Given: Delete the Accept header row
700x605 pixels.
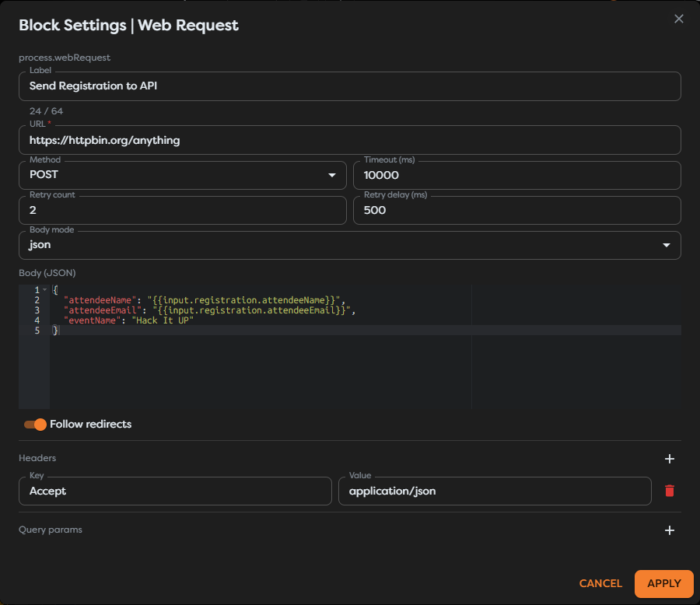Looking at the screenshot, I should pyautogui.click(x=669, y=491).
